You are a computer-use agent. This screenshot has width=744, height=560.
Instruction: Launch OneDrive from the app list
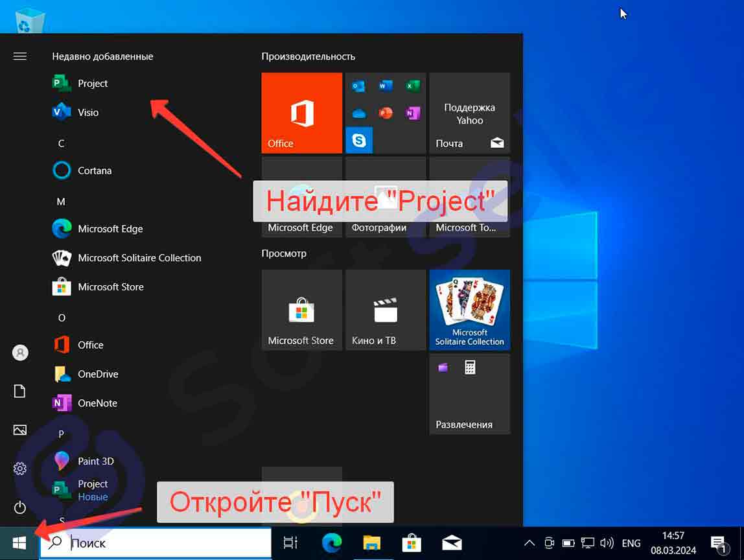(97, 375)
